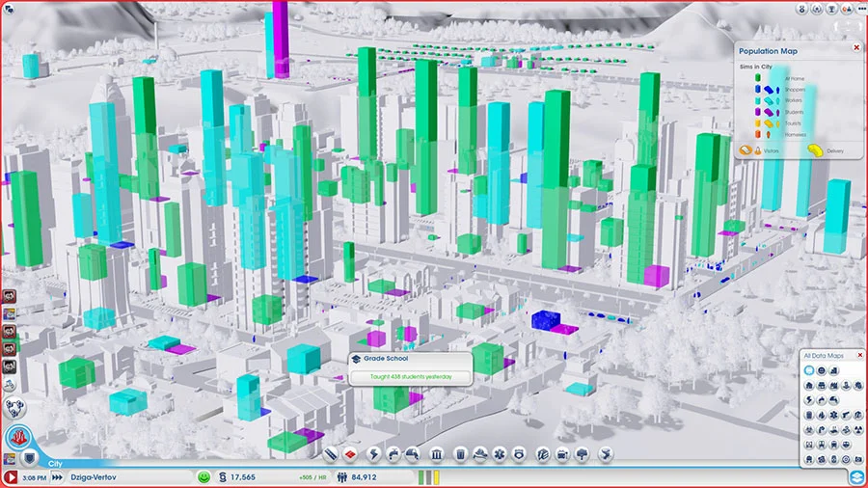Click the top-left corner menu icon
This screenshot has height=488, width=868.
[9, 9]
